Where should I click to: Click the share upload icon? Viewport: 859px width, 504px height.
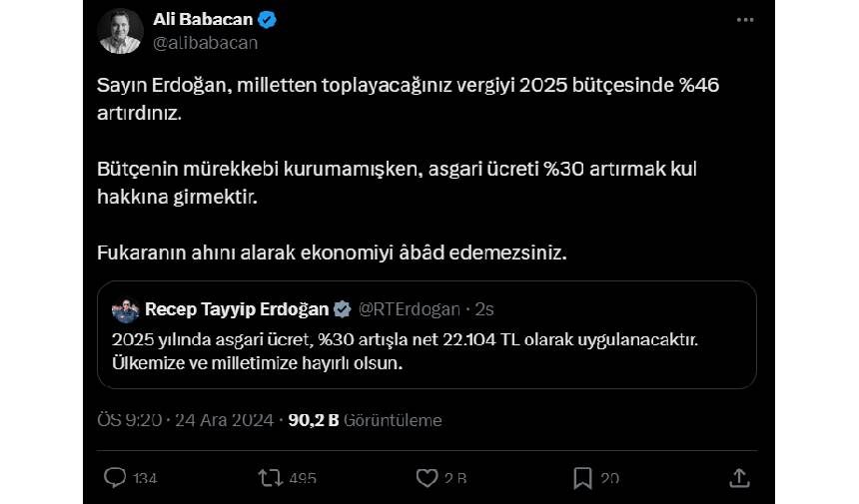coord(739,478)
